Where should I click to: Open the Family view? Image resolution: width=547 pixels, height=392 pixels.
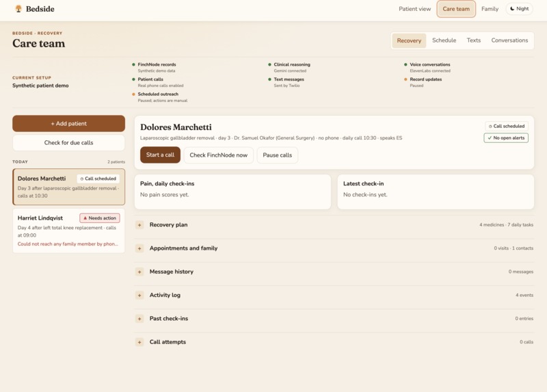(x=490, y=9)
